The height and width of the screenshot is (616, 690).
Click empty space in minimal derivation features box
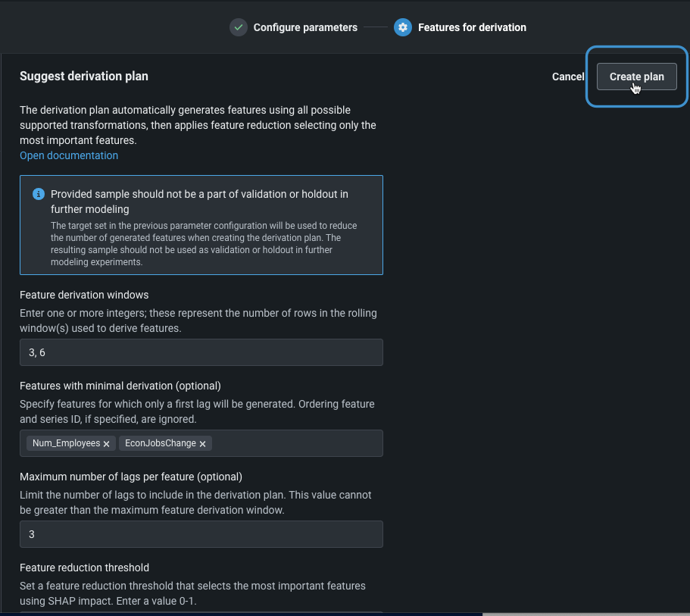click(x=295, y=443)
